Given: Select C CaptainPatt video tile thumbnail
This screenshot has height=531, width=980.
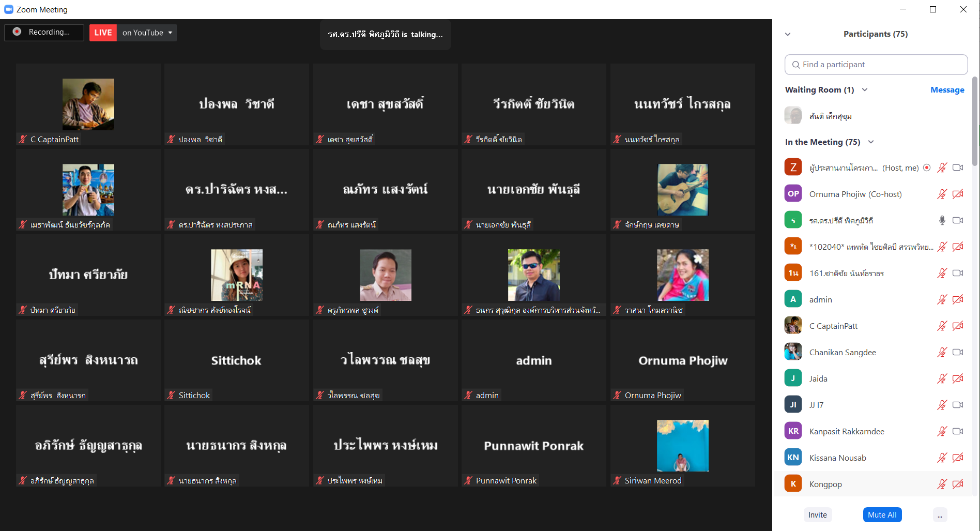Looking at the screenshot, I should coord(88,104).
